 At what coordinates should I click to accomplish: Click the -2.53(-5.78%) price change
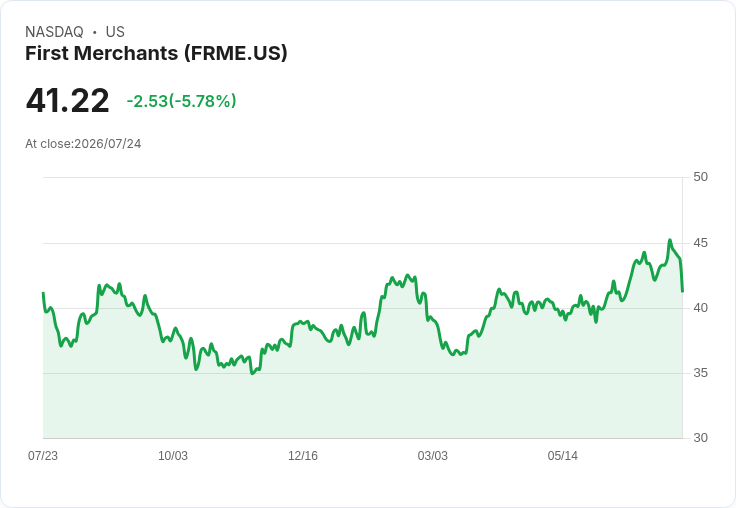coord(182,101)
